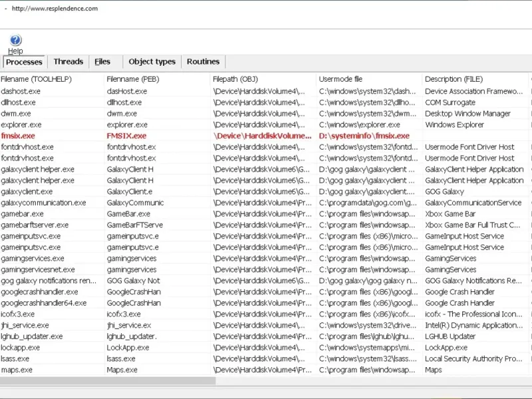This screenshot has height=399, width=532.
Task: Select the explorer.exe process row
Action: click(21, 125)
